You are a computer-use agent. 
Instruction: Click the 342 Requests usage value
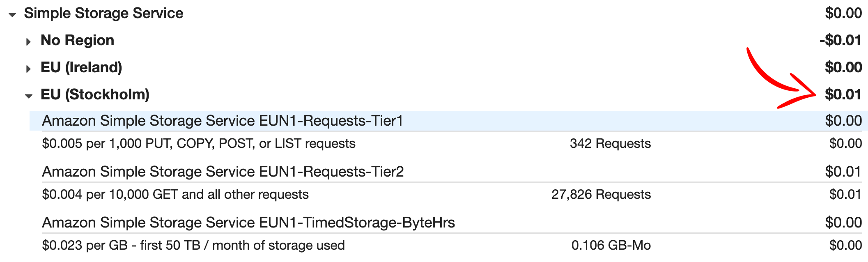tap(610, 143)
